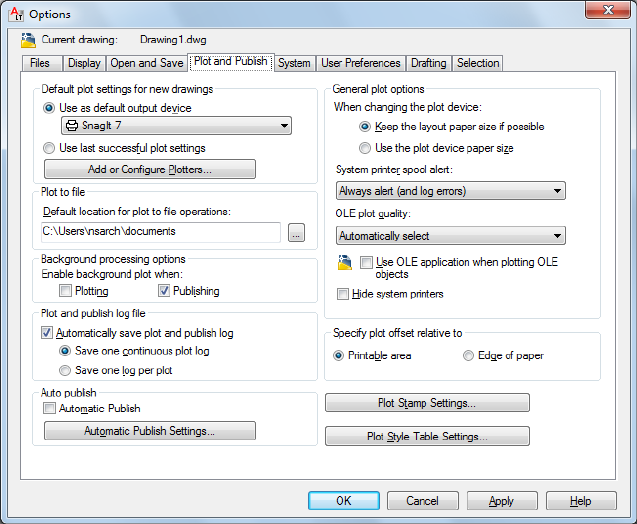Check Hide system printers option

pyautogui.click(x=344, y=294)
